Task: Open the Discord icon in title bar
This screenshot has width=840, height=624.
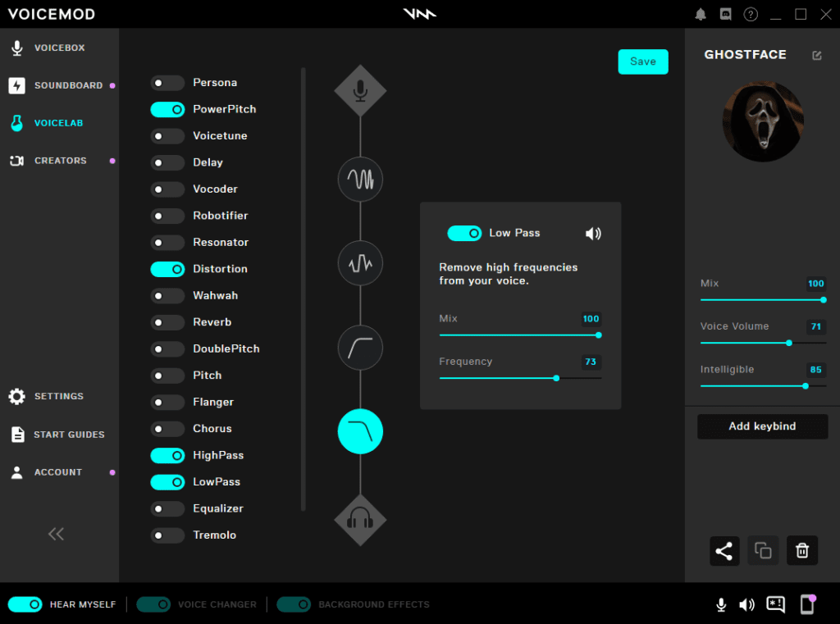Action: click(x=725, y=15)
